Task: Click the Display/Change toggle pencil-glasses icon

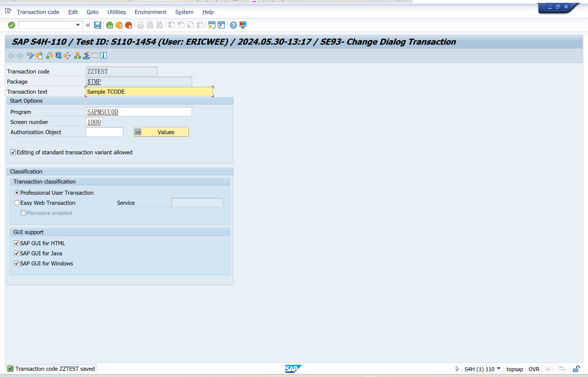Action: (30, 56)
